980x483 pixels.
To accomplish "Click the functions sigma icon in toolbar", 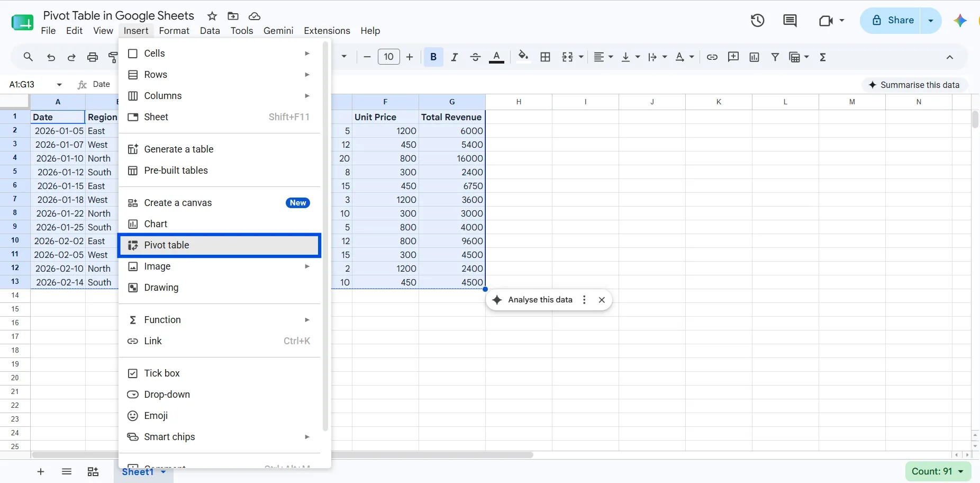I will point(823,57).
